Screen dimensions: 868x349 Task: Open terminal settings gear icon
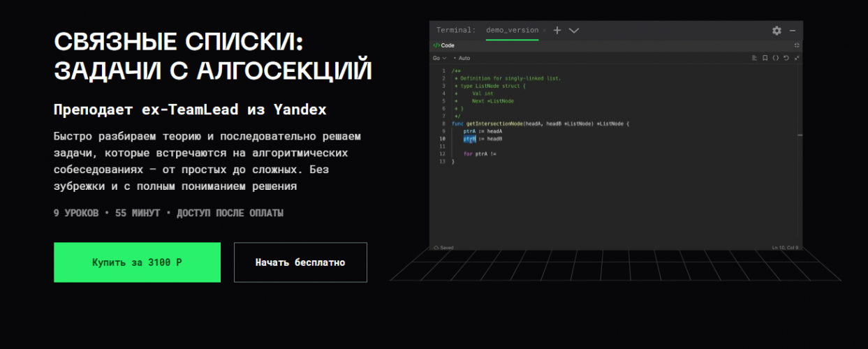coord(777,31)
